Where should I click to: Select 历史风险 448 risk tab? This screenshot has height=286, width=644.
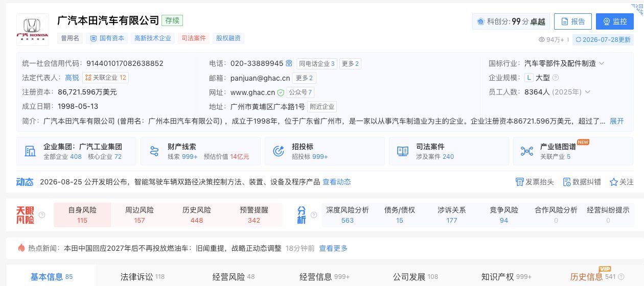(197, 215)
